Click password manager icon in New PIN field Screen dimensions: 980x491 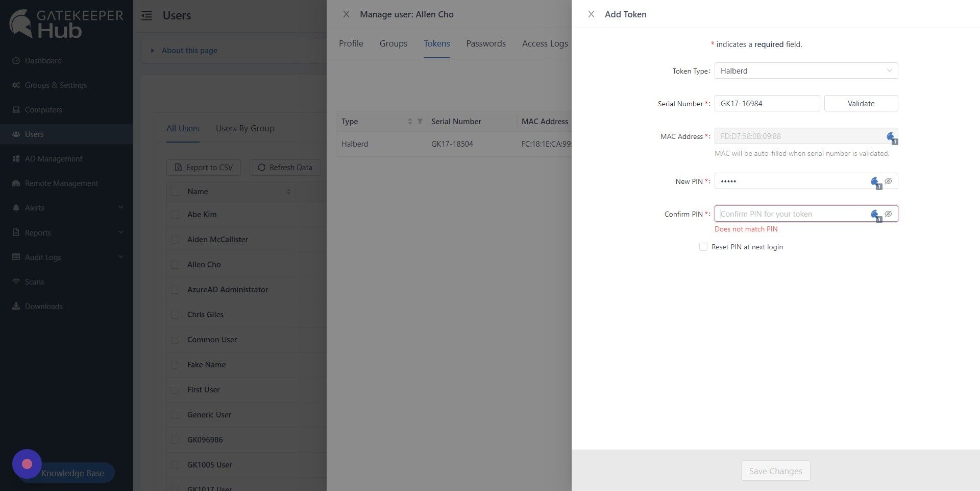[875, 182]
